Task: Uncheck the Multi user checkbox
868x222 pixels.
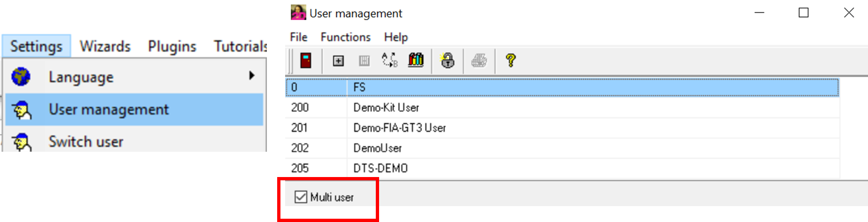Action: (301, 197)
